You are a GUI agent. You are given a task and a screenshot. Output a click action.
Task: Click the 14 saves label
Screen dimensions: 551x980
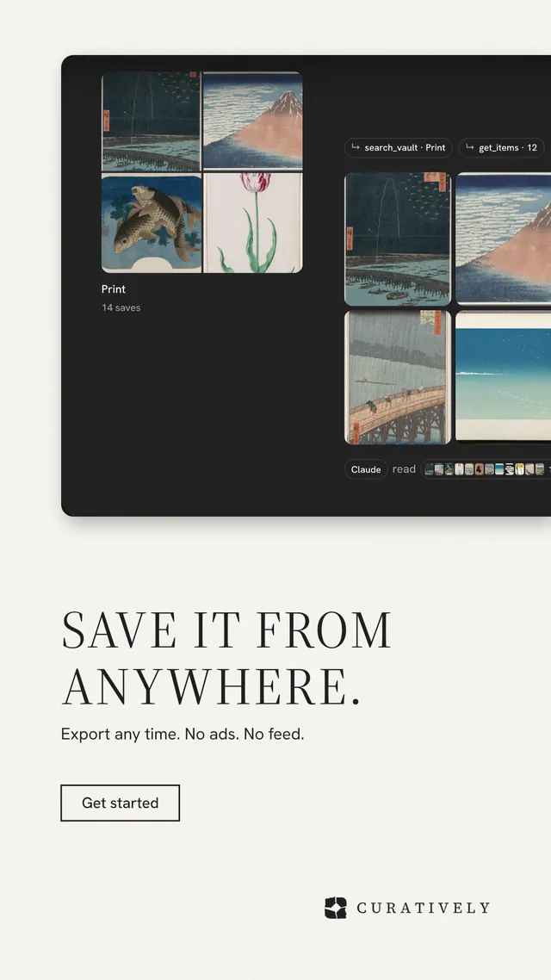coord(121,307)
